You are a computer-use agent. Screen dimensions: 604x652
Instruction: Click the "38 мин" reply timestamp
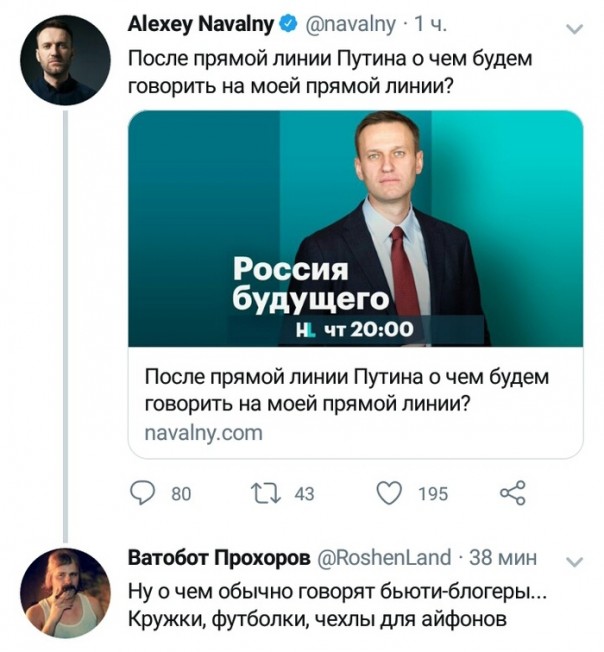click(x=504, y=557)
